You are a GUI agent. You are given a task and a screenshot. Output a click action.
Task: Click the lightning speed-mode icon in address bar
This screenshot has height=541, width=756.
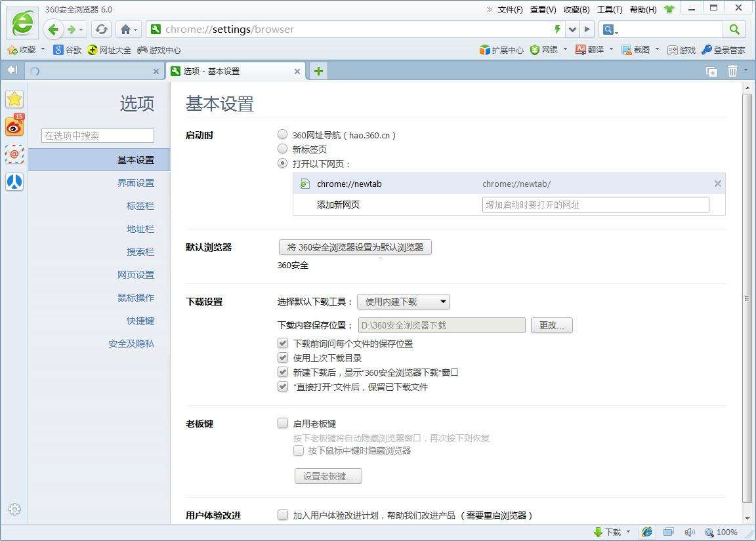(x=557, y=30)
